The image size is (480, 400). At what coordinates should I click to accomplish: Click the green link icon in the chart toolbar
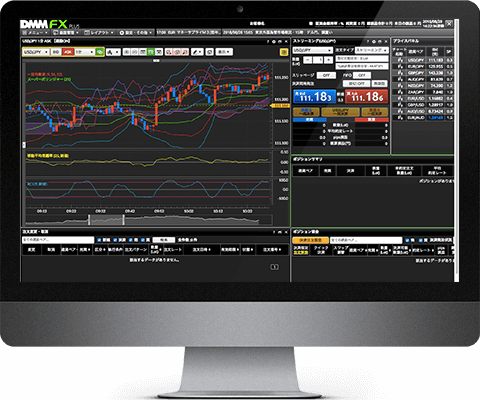click(99, 52)
